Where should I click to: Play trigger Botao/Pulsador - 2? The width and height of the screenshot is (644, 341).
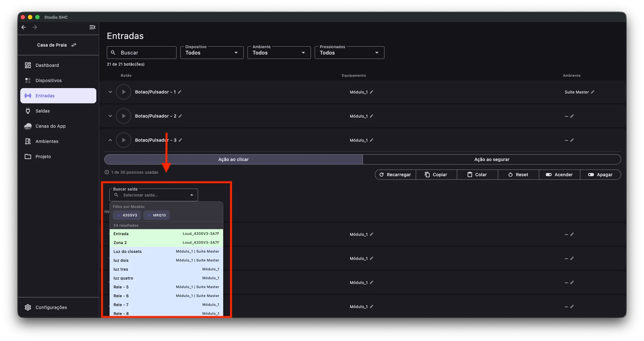point(124,116)
